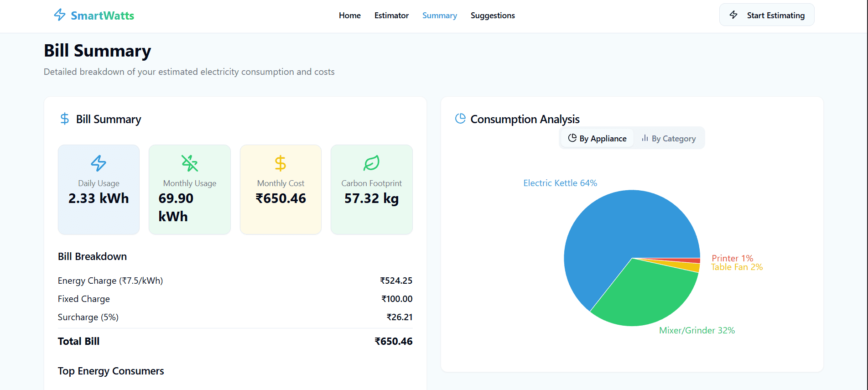Click the pie chart icon beside Consumption Analysis
Viewport: 868px width, 390px height.
coord(460,119)
